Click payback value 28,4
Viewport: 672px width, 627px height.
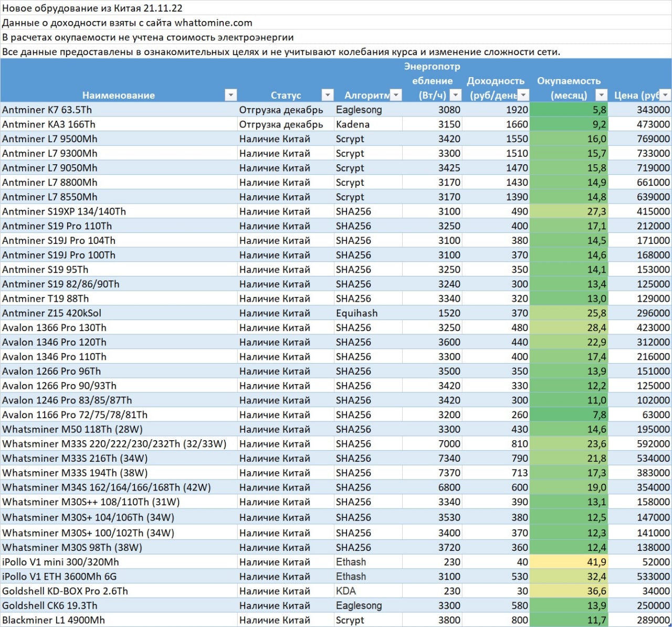569,328
